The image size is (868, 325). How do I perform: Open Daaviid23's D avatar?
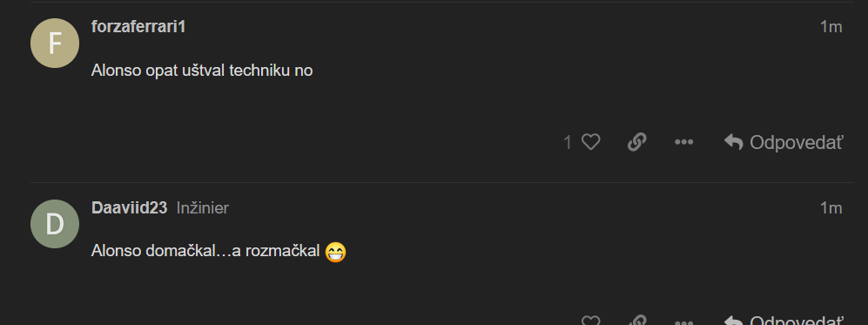click(55, 224)
